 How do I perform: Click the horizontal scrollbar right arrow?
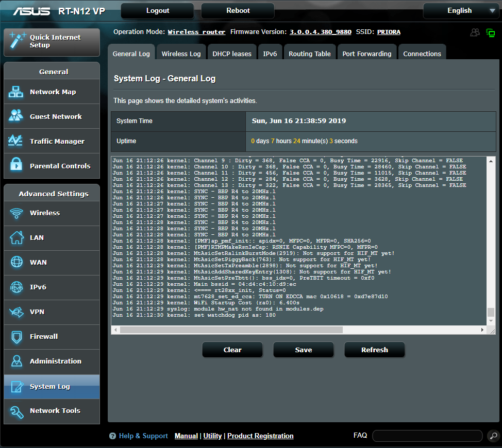(x=482, y=330)
